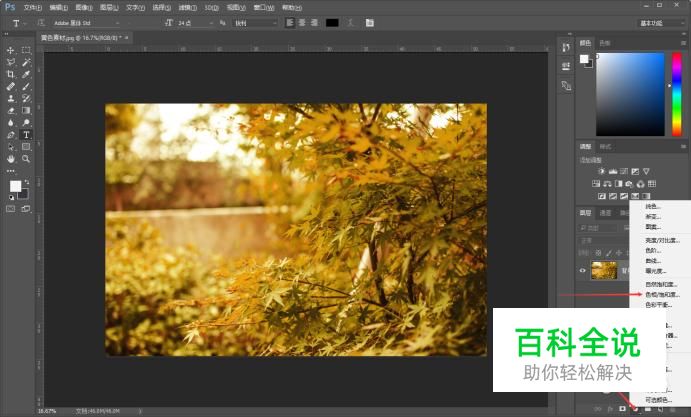Select the Eyedropper tool
The width and height of the screenshot is (691, 417).
click(x=26, y=74)
